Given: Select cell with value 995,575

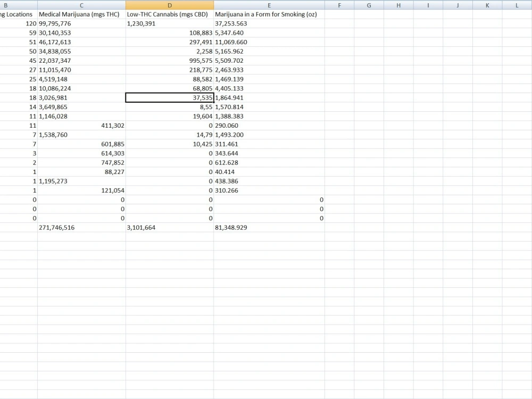Looking at the screenshot, I should [170, 61].
